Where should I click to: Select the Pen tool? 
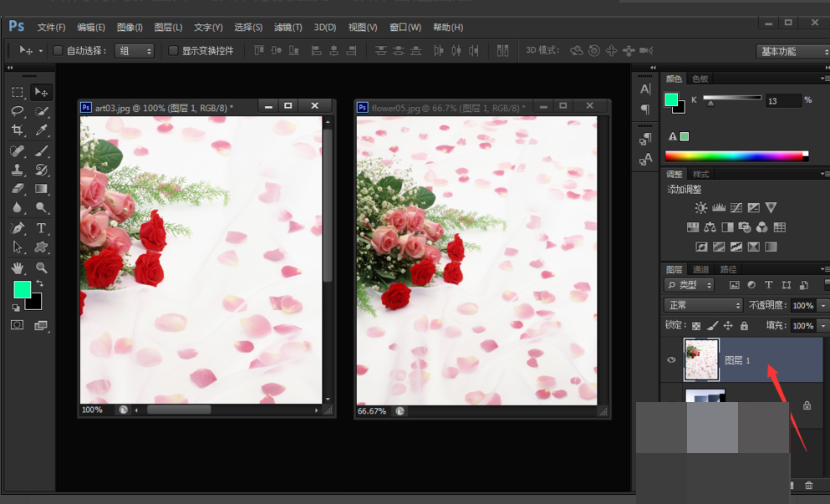17,228
